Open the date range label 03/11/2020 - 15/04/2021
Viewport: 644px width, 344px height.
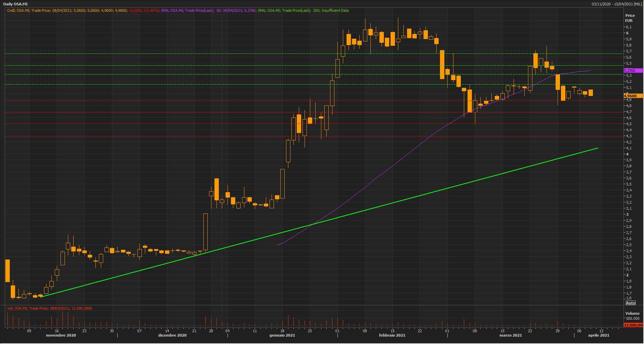click(x=617, y=4)
